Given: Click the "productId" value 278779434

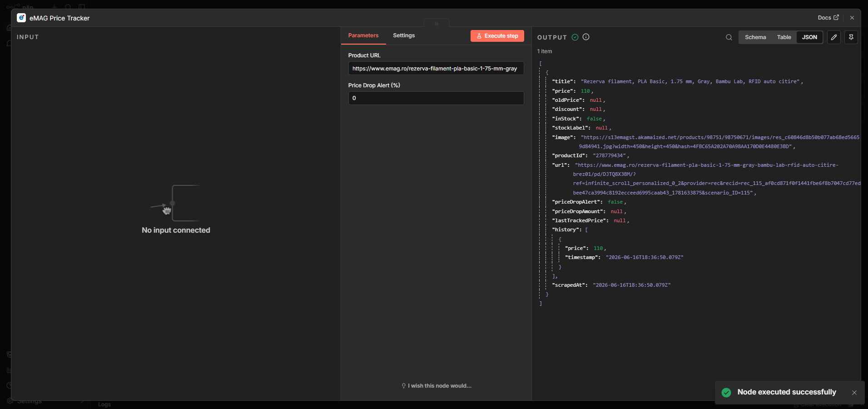Looking at the screenshot, I should (x=609, y=155).
